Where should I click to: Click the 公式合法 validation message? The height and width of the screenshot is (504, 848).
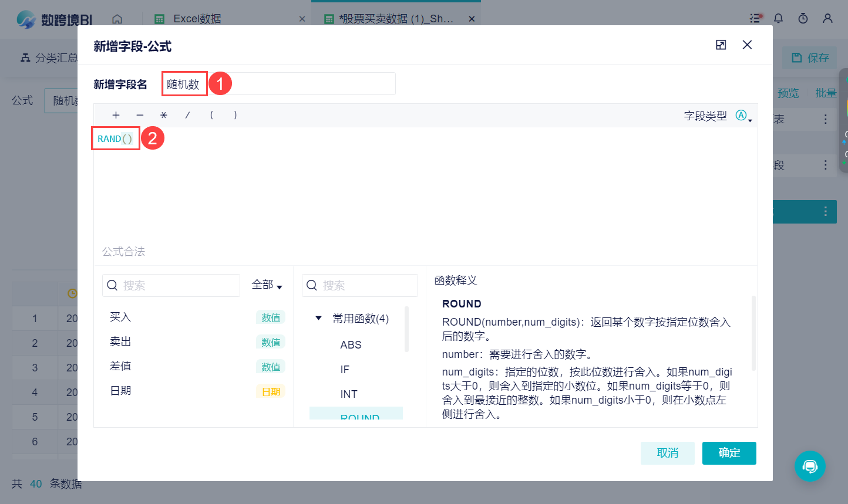(123, 252)
